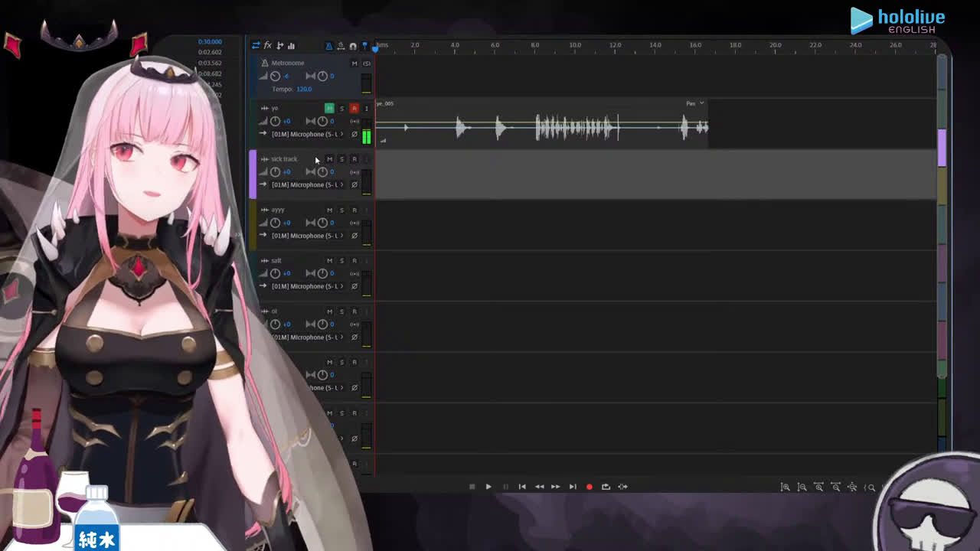
Task: Show the EQ bars view in track controls
Action: [291, 46]
